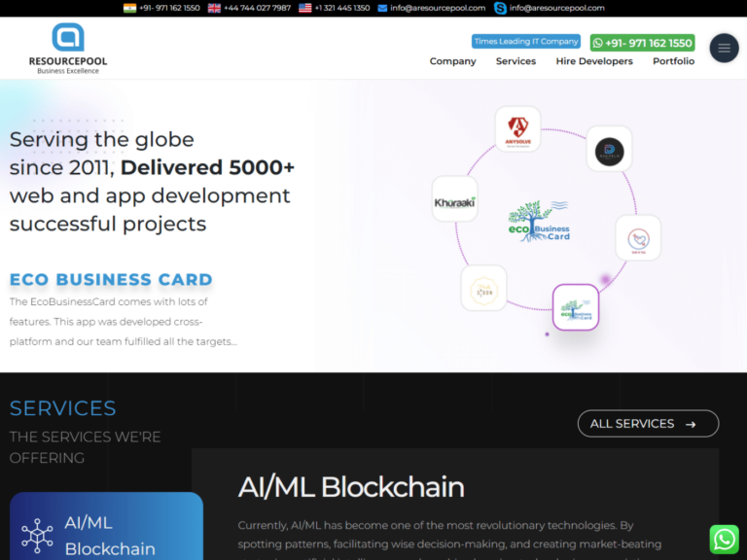The height and width of the screenshot is (560, 747).
Task: Select the AI/ML Blockchain service card
Action: tap(106, 526)
